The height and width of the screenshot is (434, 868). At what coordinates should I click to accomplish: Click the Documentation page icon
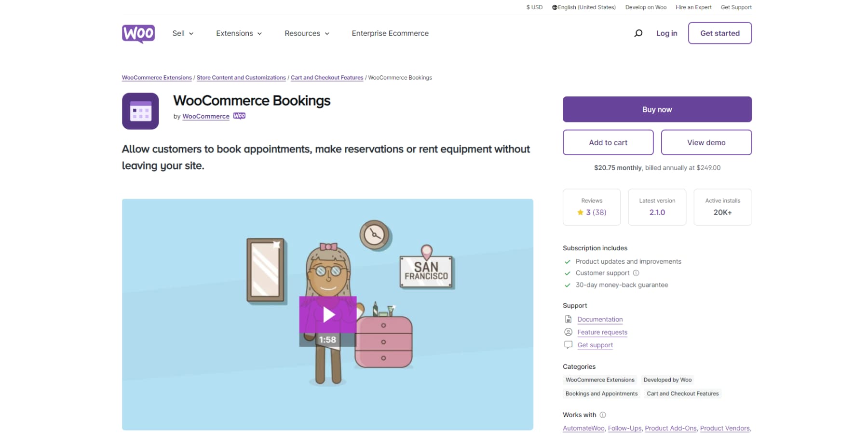point(568,319)
